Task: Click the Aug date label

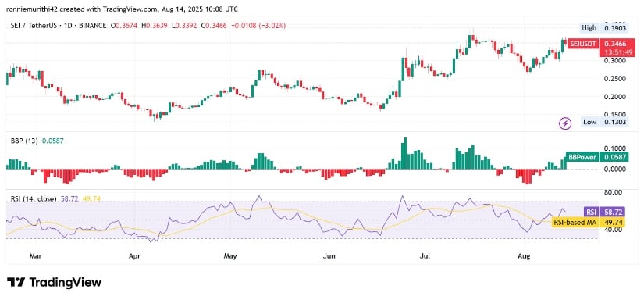Action: (x=524, y=256)
